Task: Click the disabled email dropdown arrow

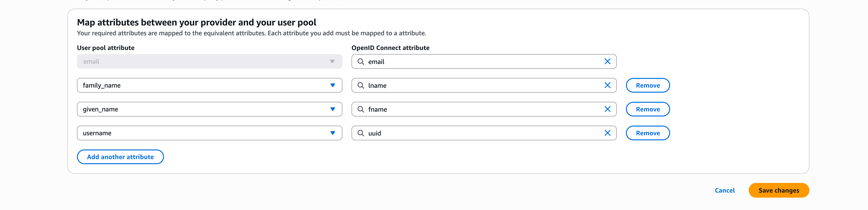Action: tap(332, 61)
